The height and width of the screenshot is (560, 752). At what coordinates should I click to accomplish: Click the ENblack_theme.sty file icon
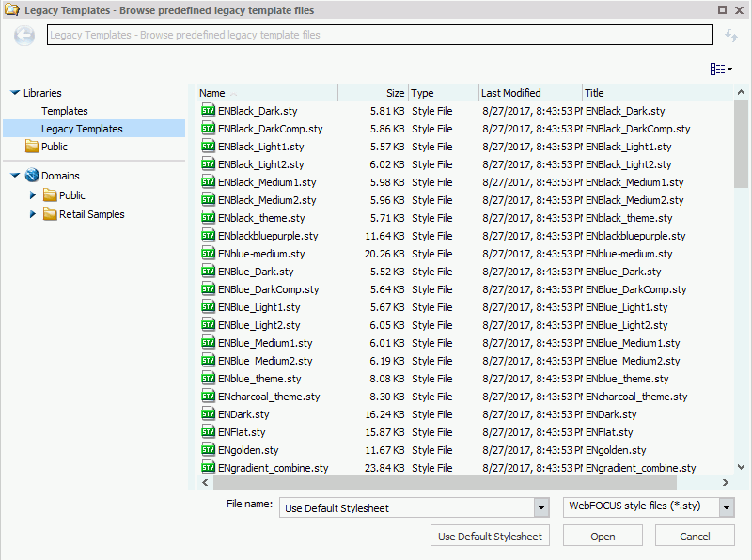208,218
